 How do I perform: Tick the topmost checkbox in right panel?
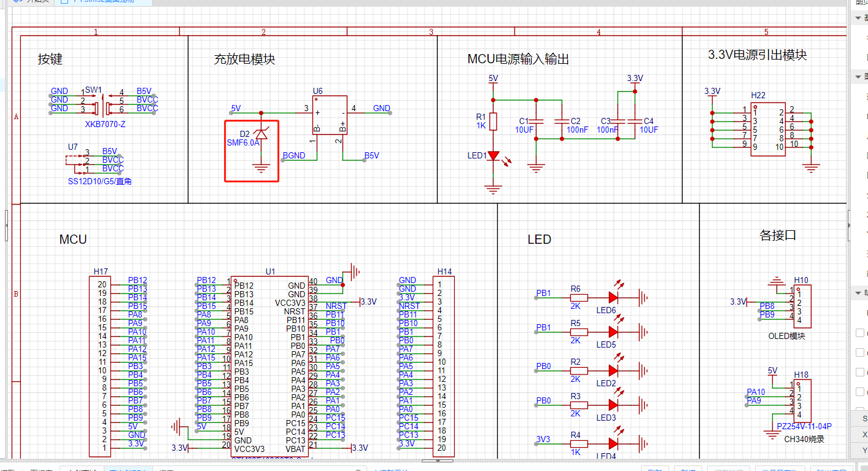860,333
